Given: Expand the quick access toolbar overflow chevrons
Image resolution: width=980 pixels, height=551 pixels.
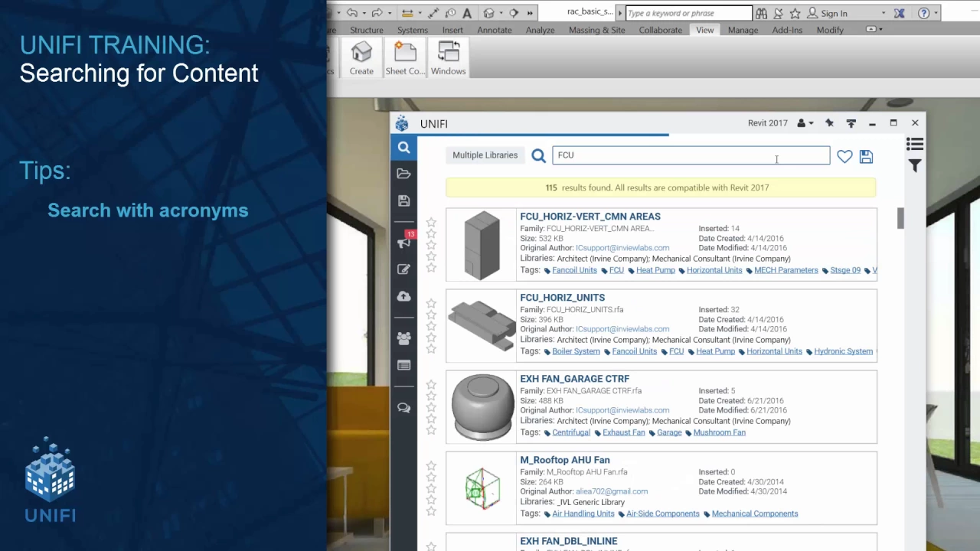Looking at the screenshot, I should click(x=530, y=13).
